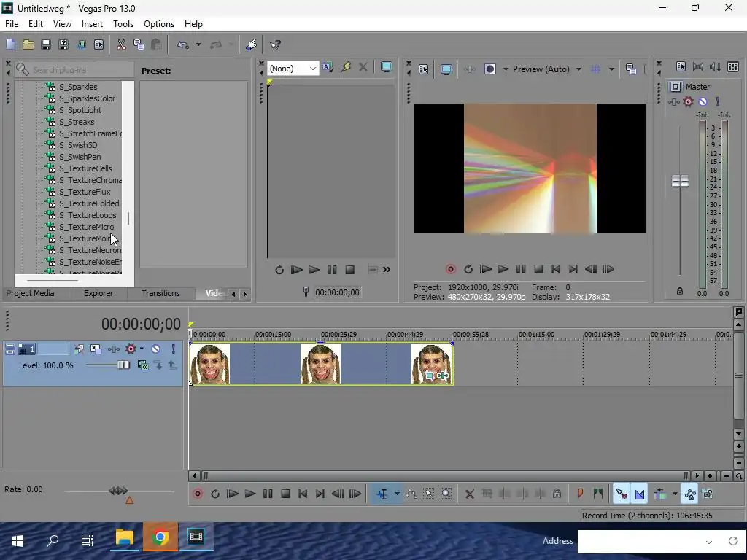Expand more trimmer controls with the chevron
This screenshot has height=560, width=747.
(x=387, y=270)
